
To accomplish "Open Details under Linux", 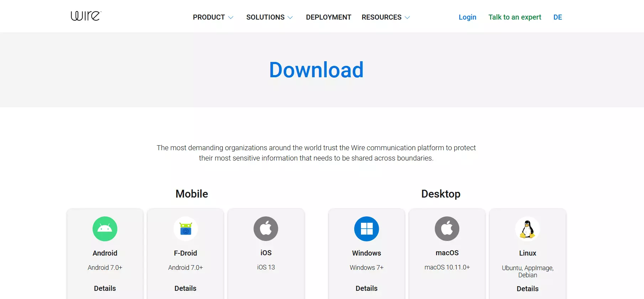I will [x=528, y=289].
